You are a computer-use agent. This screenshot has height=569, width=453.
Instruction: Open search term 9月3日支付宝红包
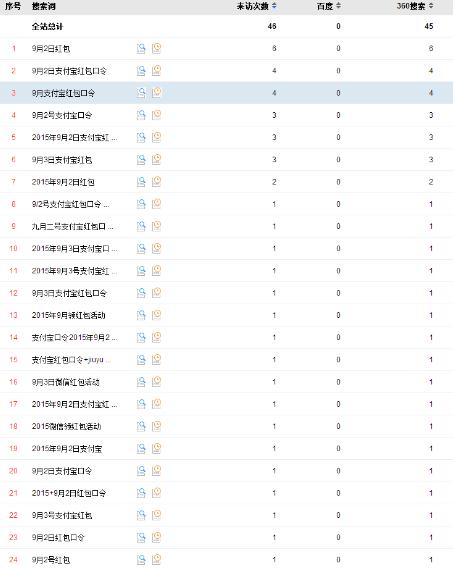tap(62, 160)
